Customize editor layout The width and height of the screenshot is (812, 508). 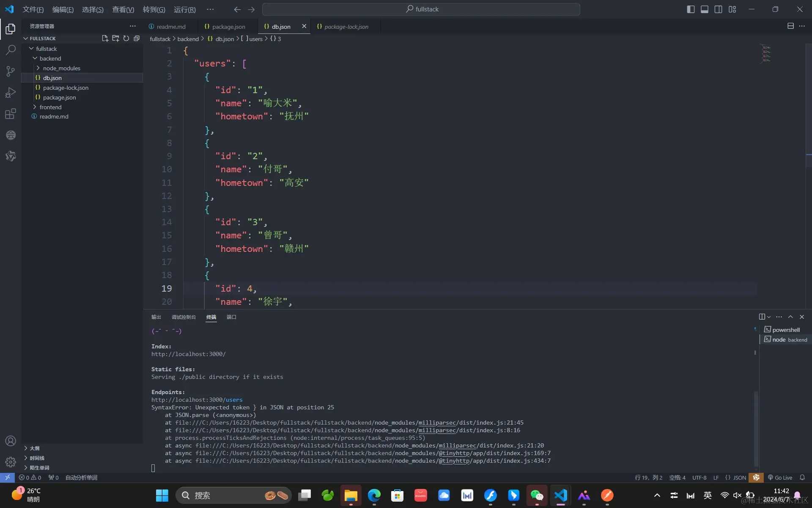732,9
